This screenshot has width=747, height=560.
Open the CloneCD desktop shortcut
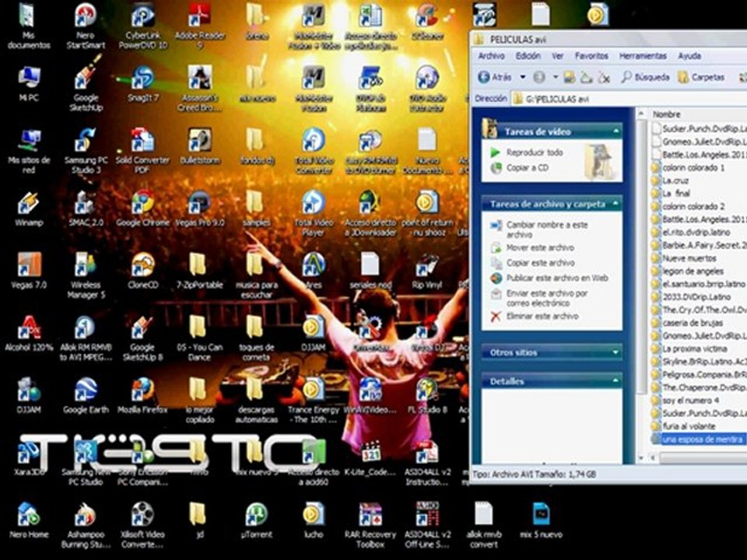[142, 271]
